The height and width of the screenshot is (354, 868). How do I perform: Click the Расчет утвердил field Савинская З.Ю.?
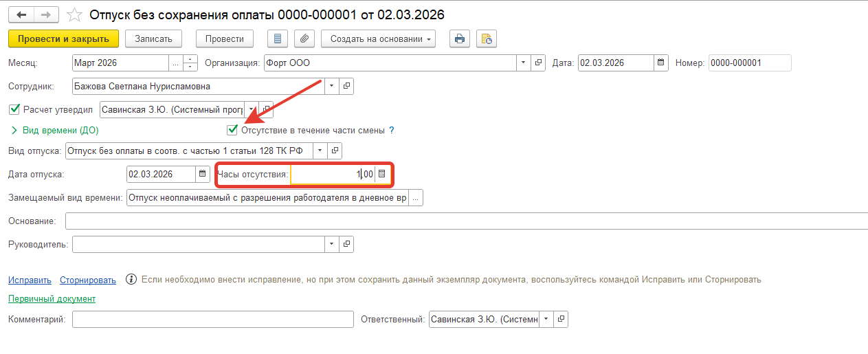(173, 109)
